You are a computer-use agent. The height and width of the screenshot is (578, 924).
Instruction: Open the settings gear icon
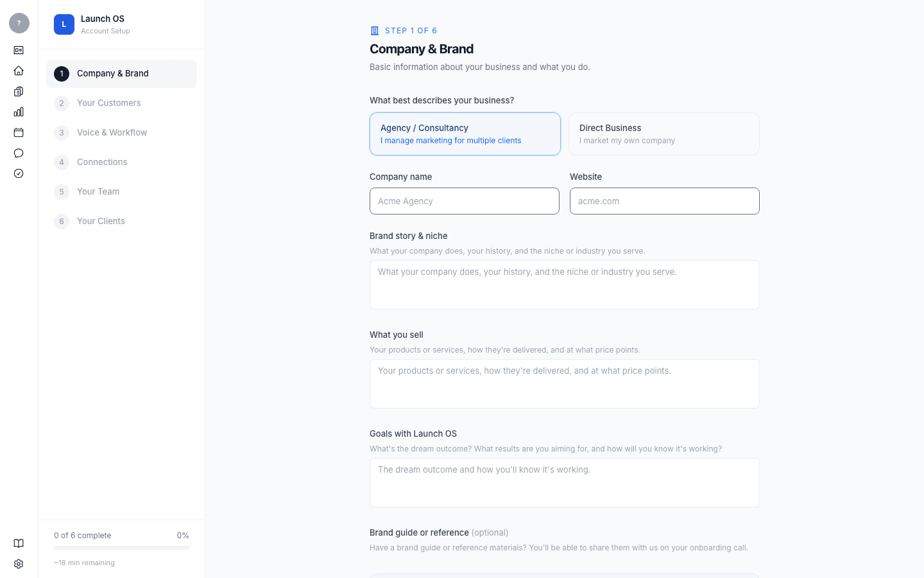click(x=19, y=564)
